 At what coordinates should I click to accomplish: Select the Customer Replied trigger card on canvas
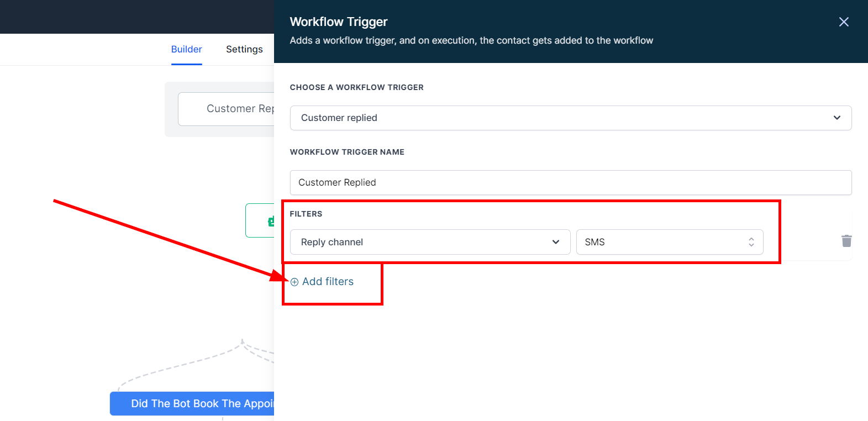(227, 109)
